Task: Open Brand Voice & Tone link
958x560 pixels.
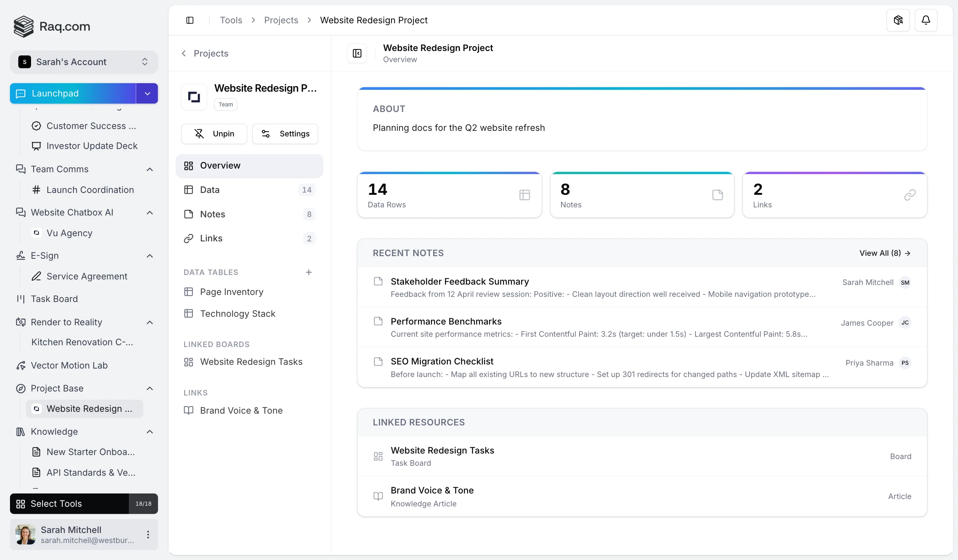Action: [241, 410]
